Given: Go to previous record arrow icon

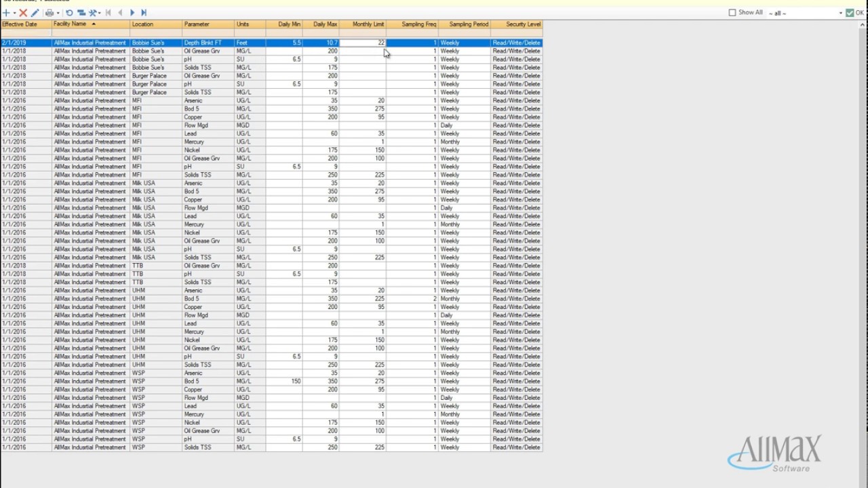Looking at the screenshot, I should click(x=121, y=13).
